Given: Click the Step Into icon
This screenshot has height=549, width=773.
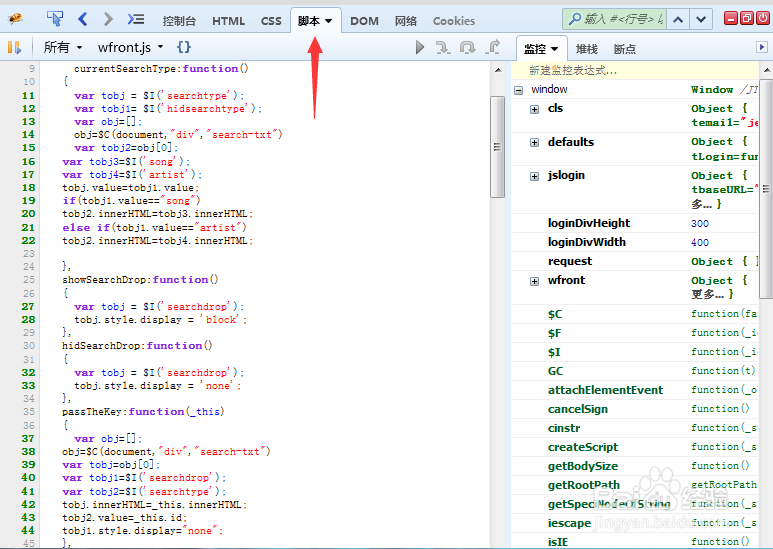Looking at the screenshot, I should [443, 47].
